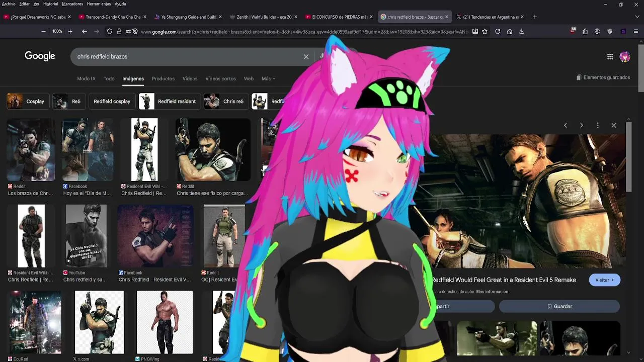Screen dimensions: 644x362
Task: Go to the browser home page
Action: tap(510, 31)
